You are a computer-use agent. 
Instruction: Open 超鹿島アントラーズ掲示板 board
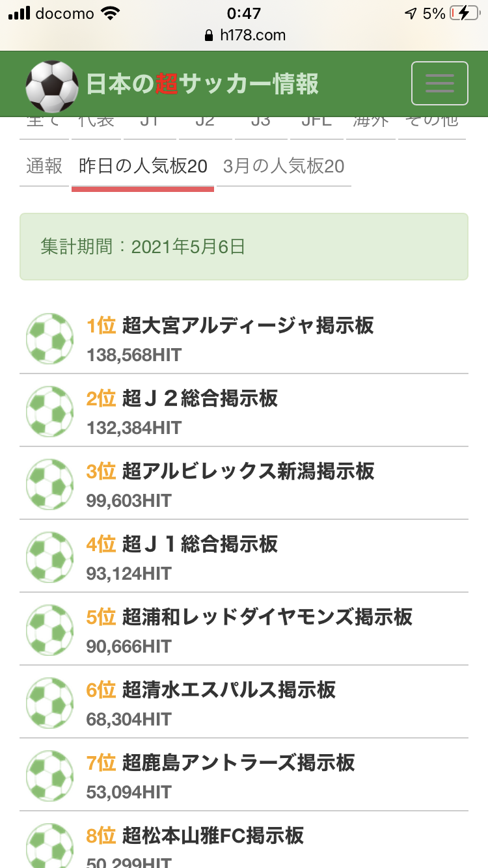[x=238, y=763]
